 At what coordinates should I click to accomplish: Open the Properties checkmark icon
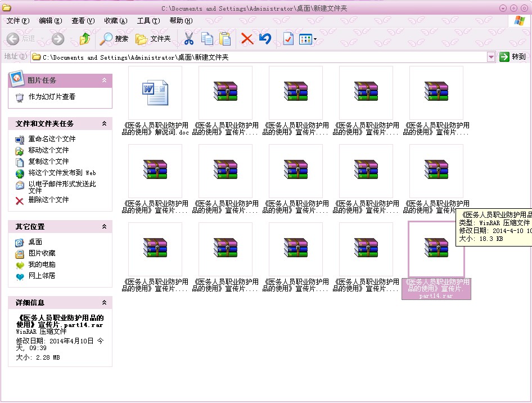[288, 39]
